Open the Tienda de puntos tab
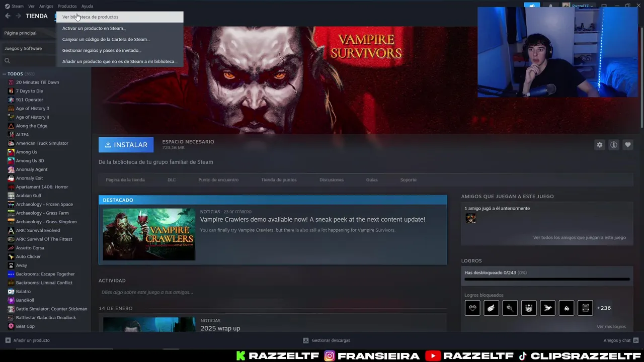This screenshot has width=644, height=362. (279, 179)
